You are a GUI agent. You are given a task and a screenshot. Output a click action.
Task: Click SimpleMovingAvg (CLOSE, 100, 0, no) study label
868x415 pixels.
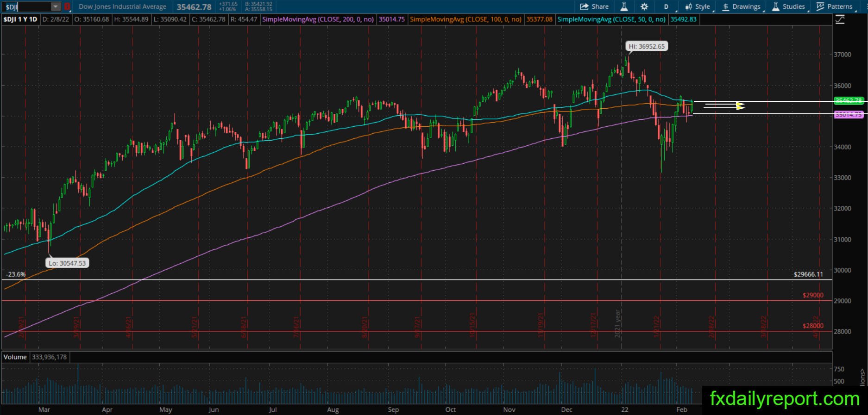pyautogui.click(x=466, y=19)
